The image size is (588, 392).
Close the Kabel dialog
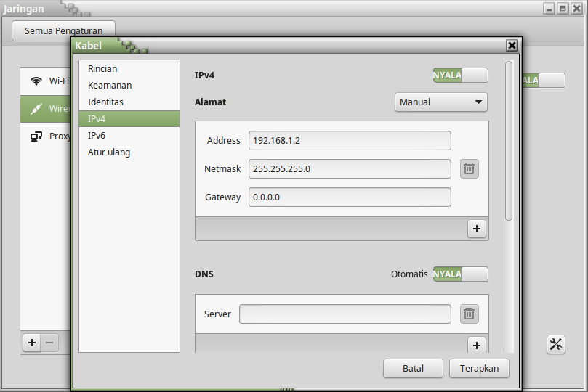click(x=512, y=46)
